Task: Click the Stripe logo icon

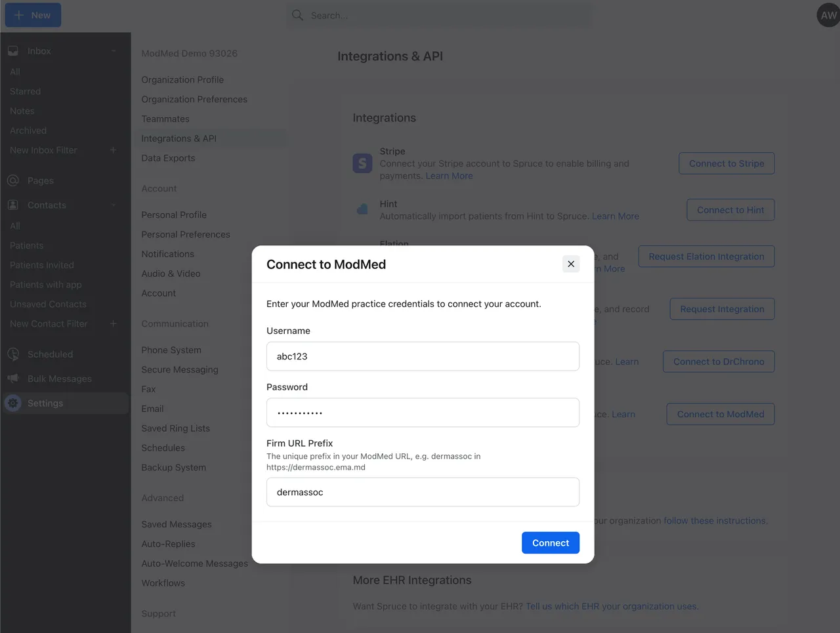Action: pos(362,163)
